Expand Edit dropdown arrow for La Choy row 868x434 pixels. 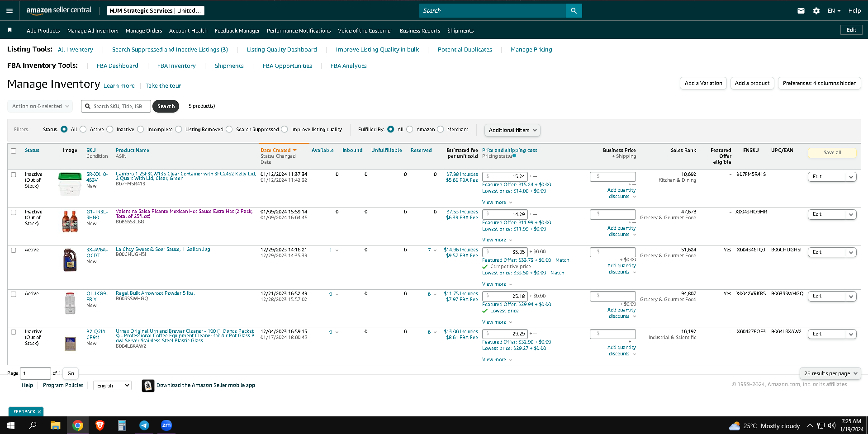point(851,252)
